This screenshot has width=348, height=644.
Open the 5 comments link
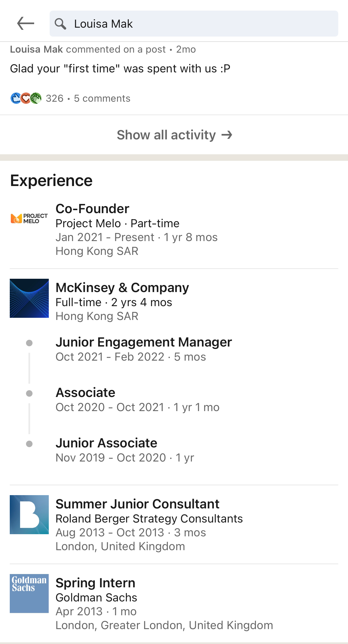pyautogui.click(x=102, y=98)
